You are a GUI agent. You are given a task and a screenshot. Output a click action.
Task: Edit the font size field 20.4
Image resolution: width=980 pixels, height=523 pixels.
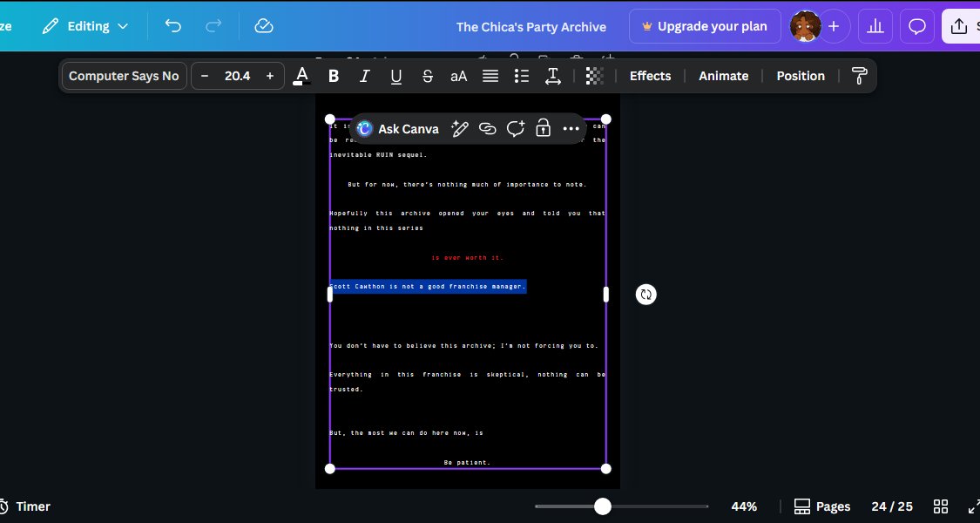237,76
